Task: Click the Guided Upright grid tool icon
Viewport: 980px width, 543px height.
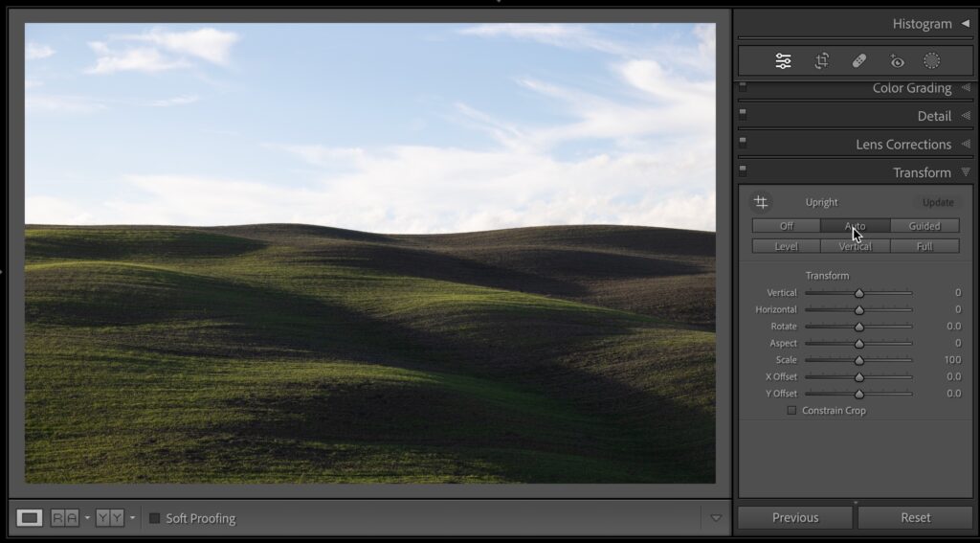Action: pos(761,202)
